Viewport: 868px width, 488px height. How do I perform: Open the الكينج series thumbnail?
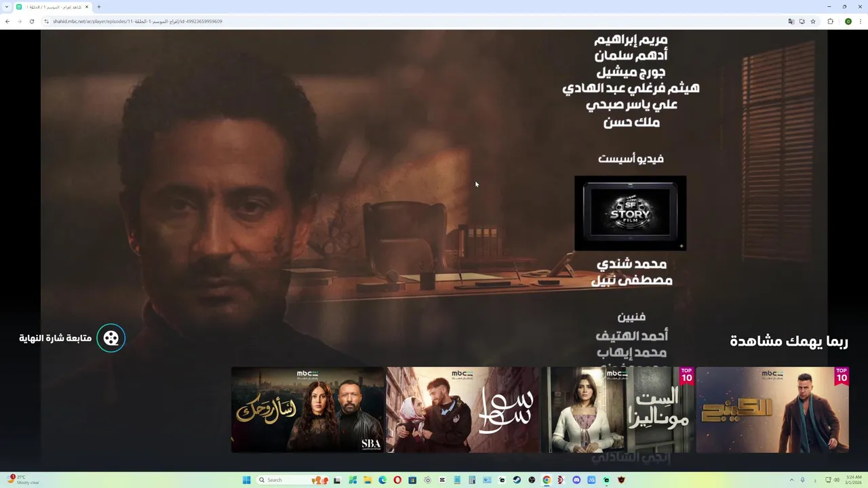coord(772,409)
